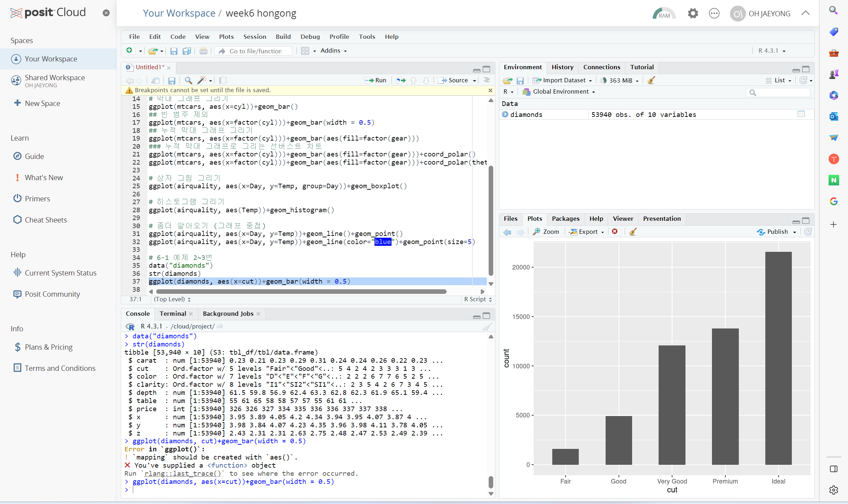Click the Re-run previous code region icon
848x504 pixels.
tap(401, 80)
